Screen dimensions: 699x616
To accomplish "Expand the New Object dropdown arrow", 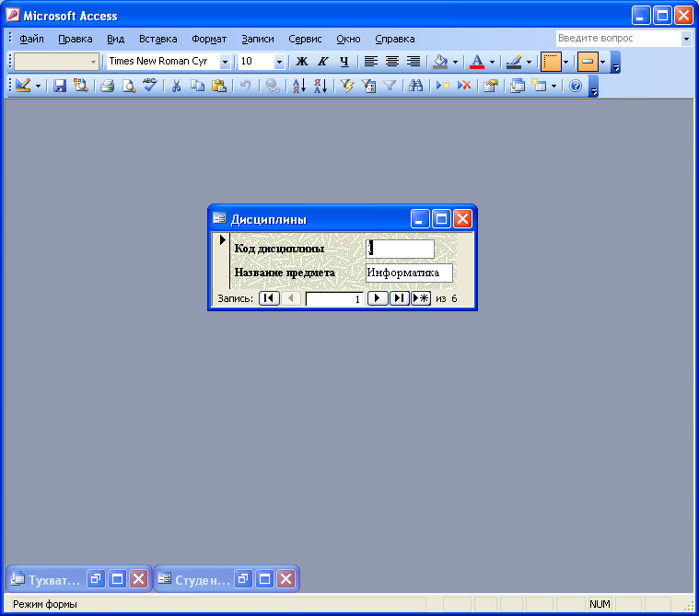I will tap(553, 86).
